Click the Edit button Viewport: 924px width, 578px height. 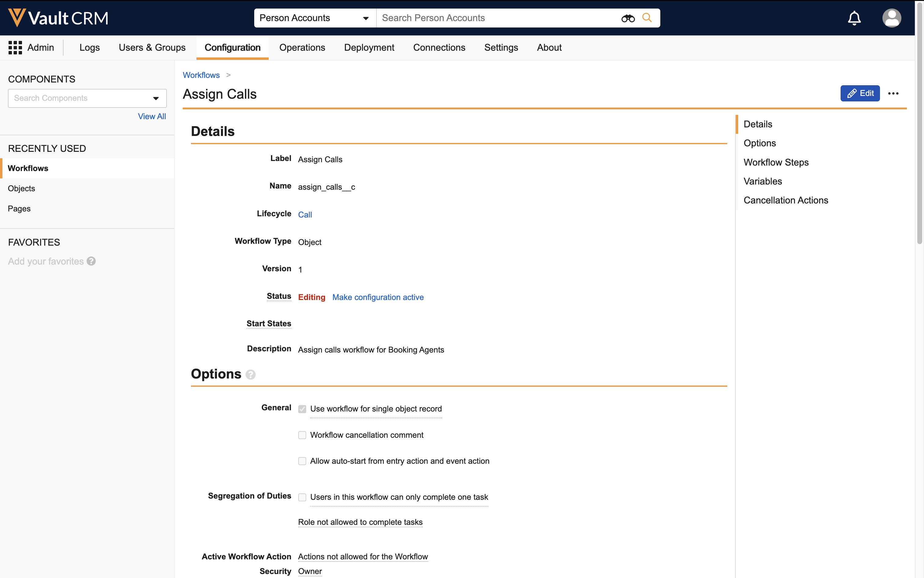point(860,93)
